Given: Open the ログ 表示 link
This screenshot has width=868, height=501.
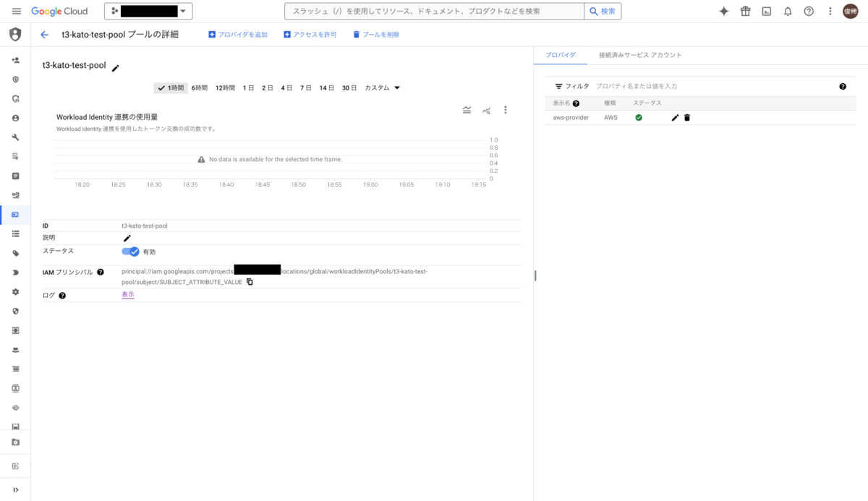Looking at the screenshot, I should [128, 295].
